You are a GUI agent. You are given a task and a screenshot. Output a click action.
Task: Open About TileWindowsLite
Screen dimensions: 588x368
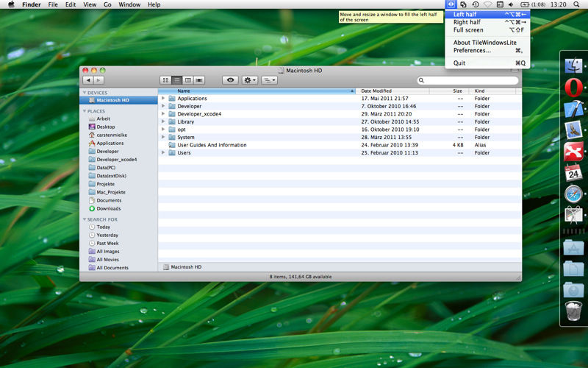point(487,43)
